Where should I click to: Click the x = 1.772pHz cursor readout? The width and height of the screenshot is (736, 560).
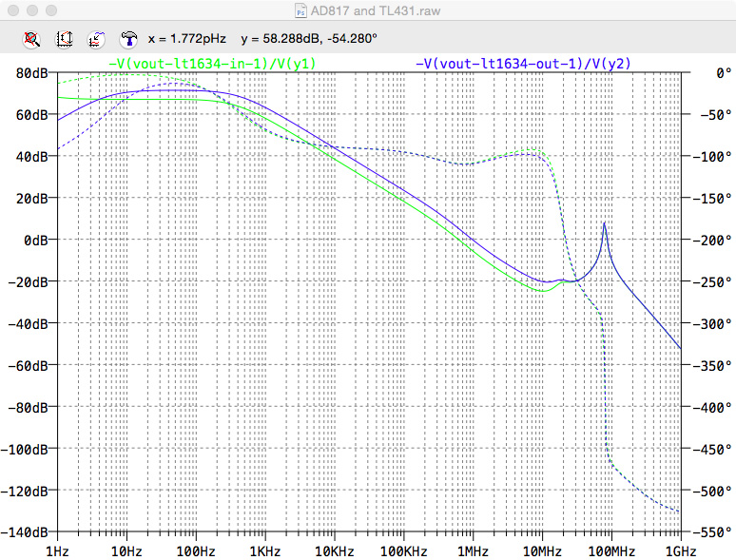point(186,38)
